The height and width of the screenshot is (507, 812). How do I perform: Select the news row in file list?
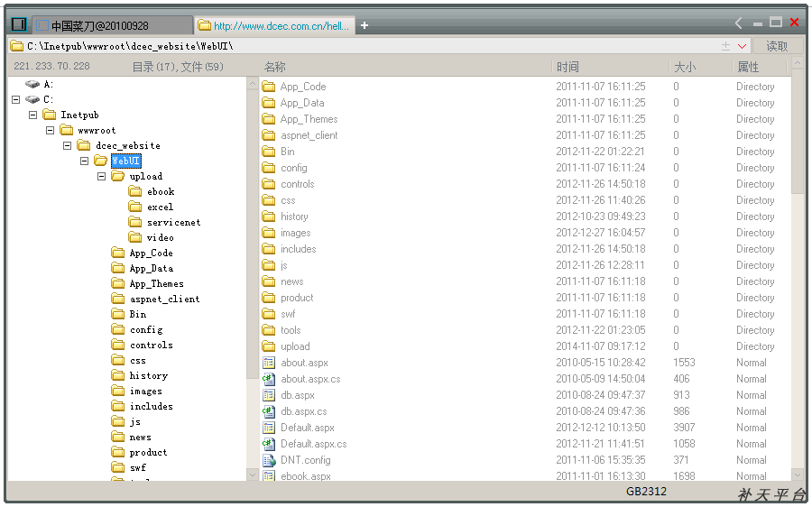click(x=526, y=281)
